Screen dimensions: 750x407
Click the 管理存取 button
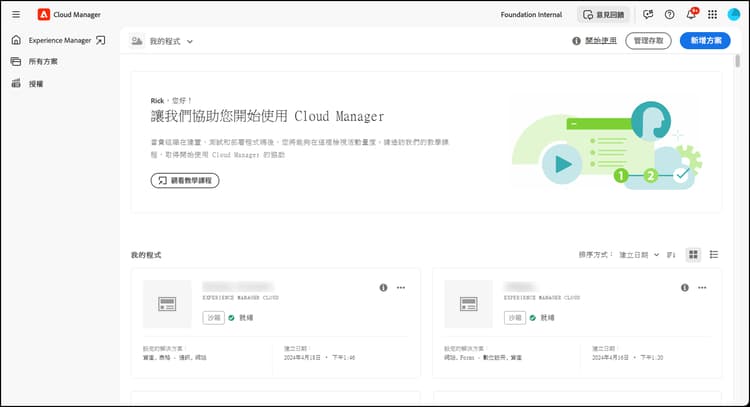pyautogui.click(x=648, y=41)
